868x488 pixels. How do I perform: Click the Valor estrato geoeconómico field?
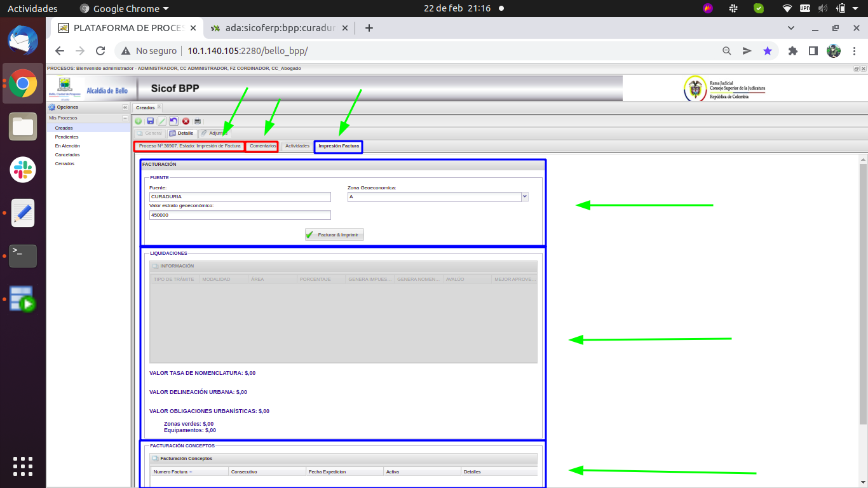tap(240, 215)
